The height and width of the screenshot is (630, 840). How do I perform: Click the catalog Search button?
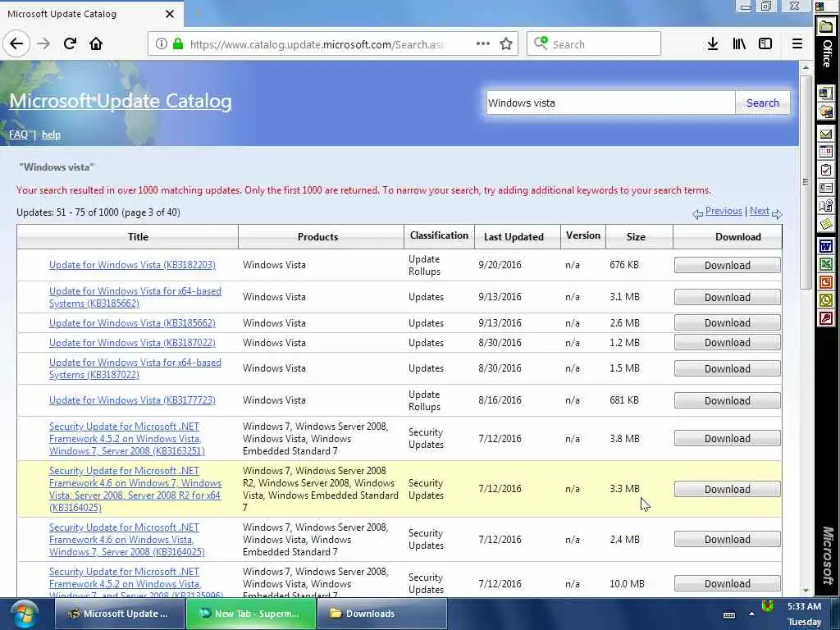(x=762, y=103)
